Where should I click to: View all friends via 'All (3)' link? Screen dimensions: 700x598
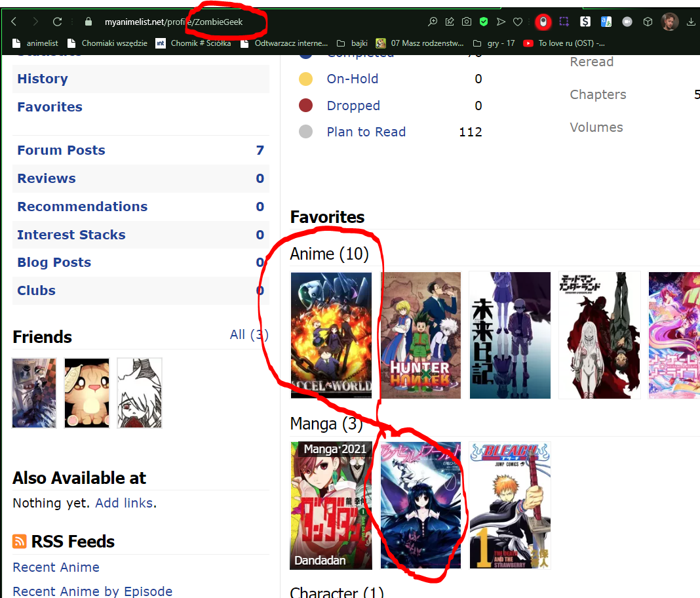(x=249, y=335)
